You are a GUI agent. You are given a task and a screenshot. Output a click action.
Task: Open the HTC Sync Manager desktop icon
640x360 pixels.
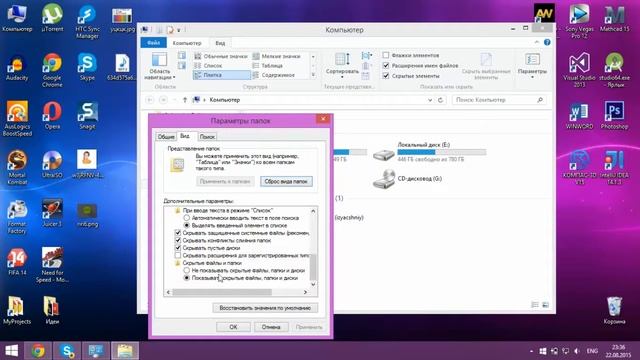(x=87, y=21)
